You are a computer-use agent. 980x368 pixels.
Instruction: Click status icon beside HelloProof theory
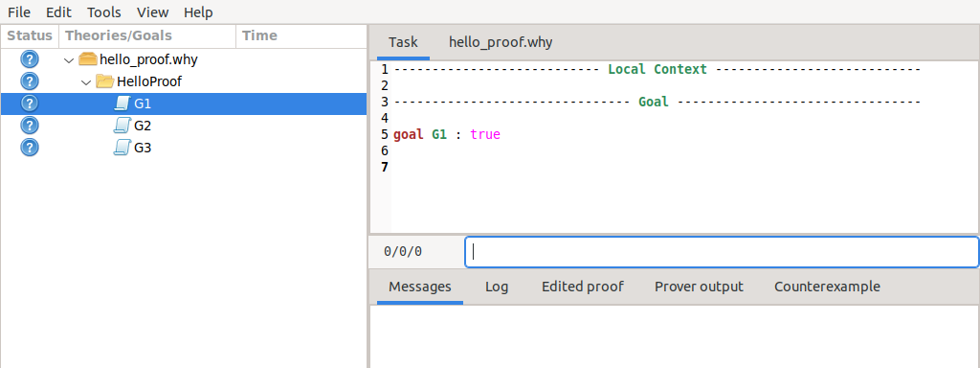[30, 81]
